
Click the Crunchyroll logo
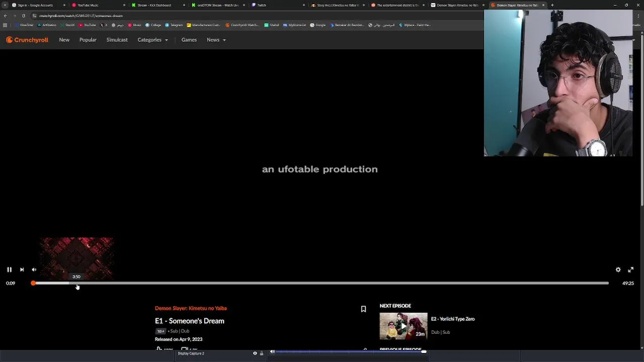27,40
